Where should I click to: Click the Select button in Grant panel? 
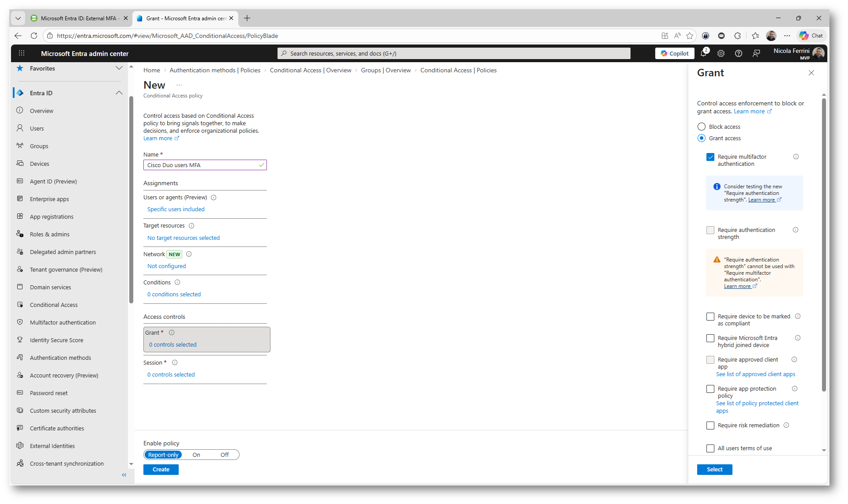pyautogui.click(x=714, y=470)
